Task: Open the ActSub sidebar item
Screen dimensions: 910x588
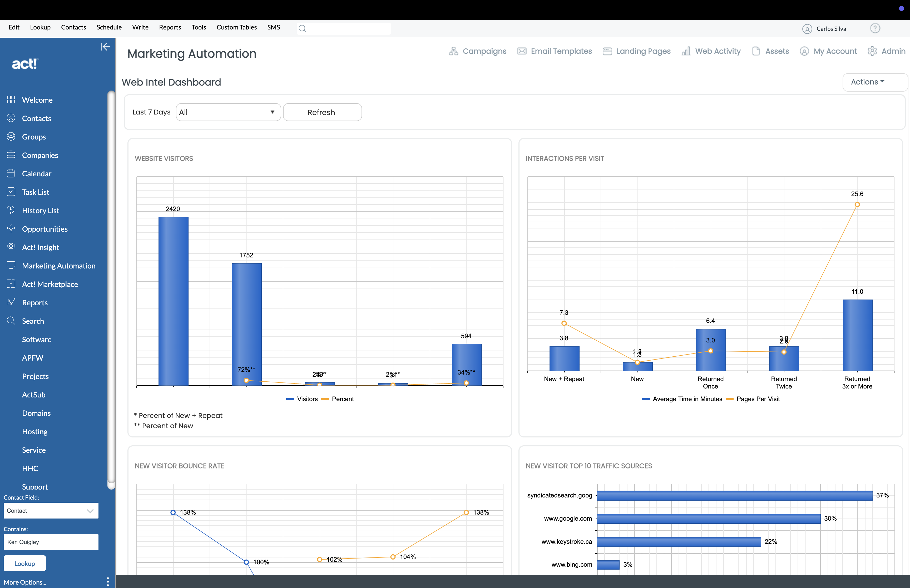Action: tap(34, 395)
